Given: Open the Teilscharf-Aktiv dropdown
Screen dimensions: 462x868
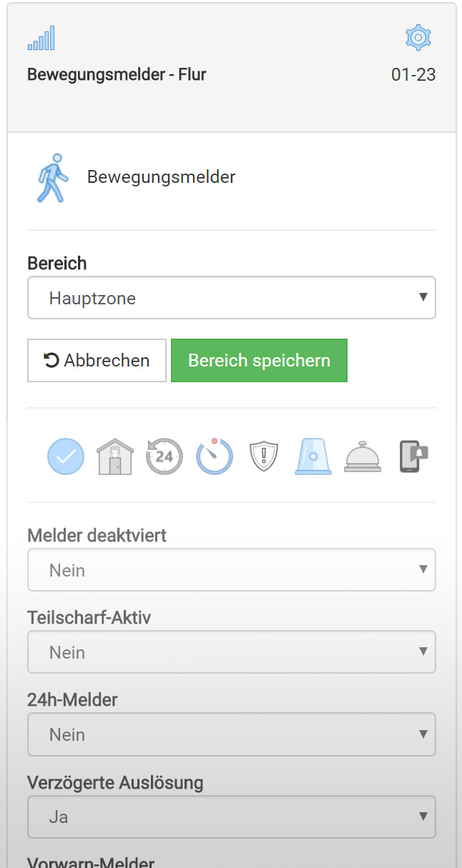Looking at the screenshot, I should pyautogui.click(x=231, y=652).
